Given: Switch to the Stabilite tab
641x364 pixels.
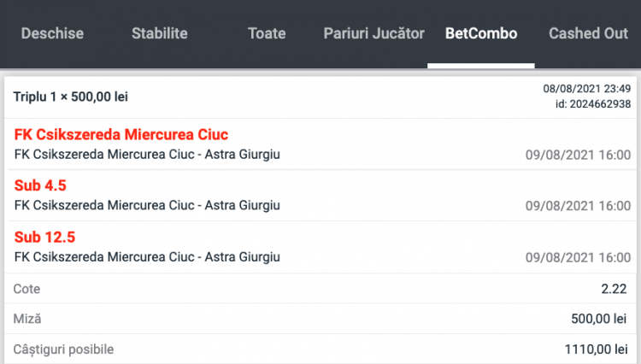Looking at the screenshot, I should point(160,34).
